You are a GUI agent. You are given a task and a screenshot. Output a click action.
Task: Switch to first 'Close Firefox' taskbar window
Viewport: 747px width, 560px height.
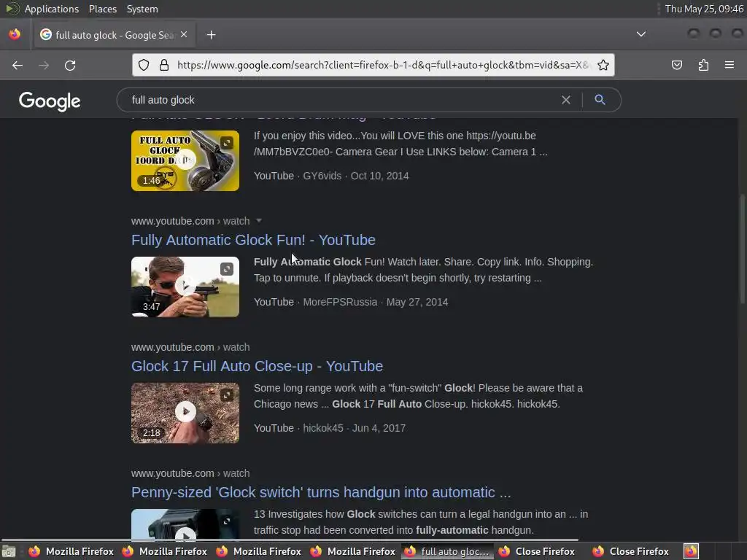[538, 551]
